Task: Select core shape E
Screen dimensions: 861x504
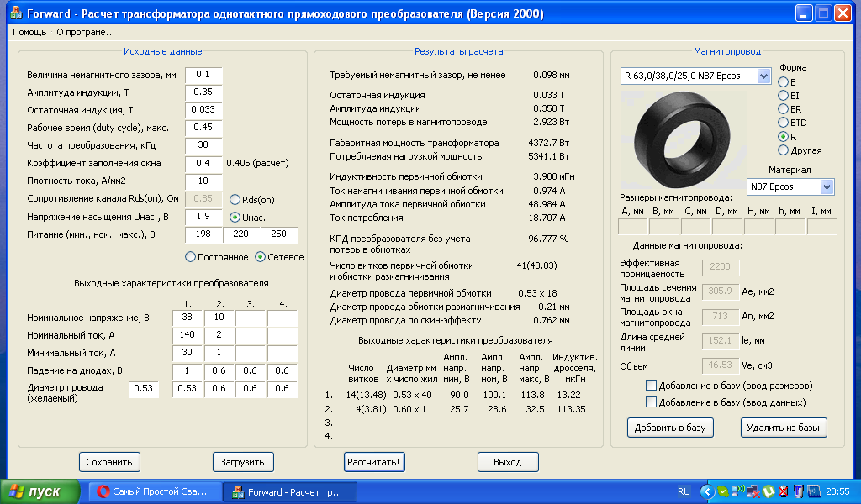Action: click(x=783, y=81)
